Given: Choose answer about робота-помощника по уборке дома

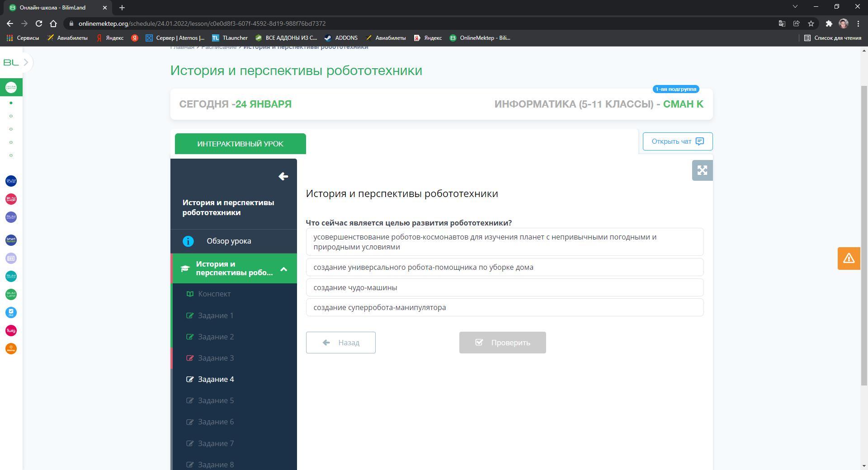Looking at the screenshot, I should pos(504,268).
